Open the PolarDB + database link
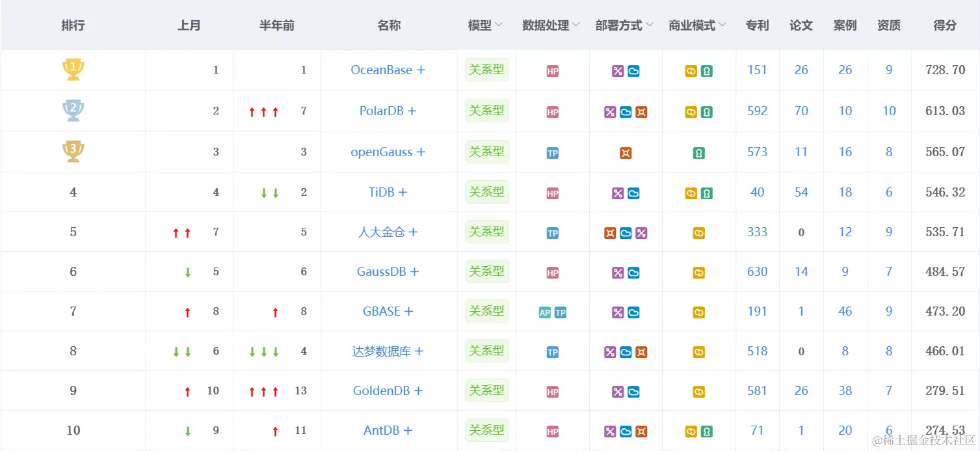 click(x=388, y=111)
